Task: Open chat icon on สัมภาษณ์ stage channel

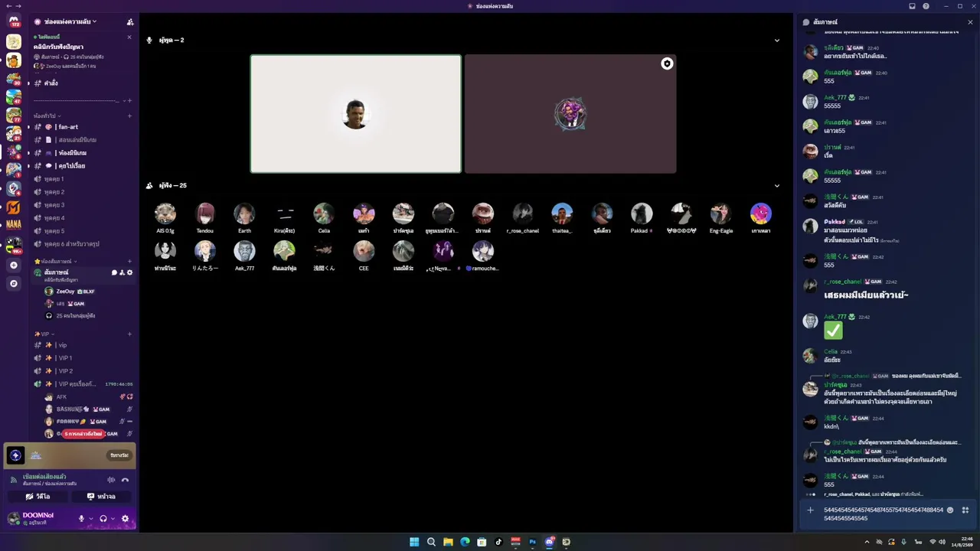Action: [x=114, y=272]
